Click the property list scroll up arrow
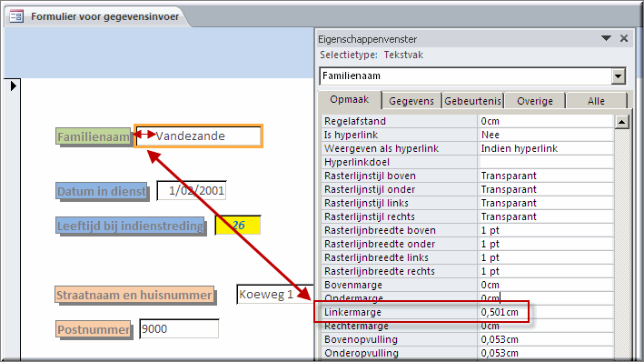Screen dimensions: 644x362 pos(622,122)
